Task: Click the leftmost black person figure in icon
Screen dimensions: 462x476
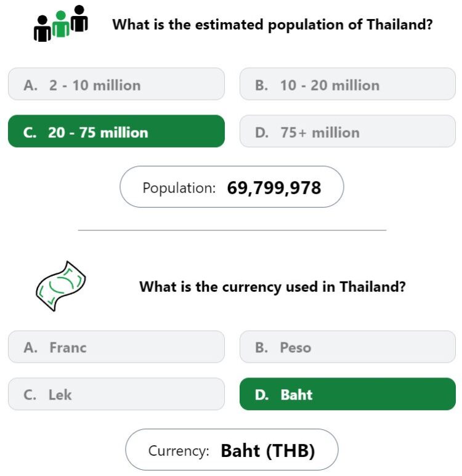Action: point(43,28)
